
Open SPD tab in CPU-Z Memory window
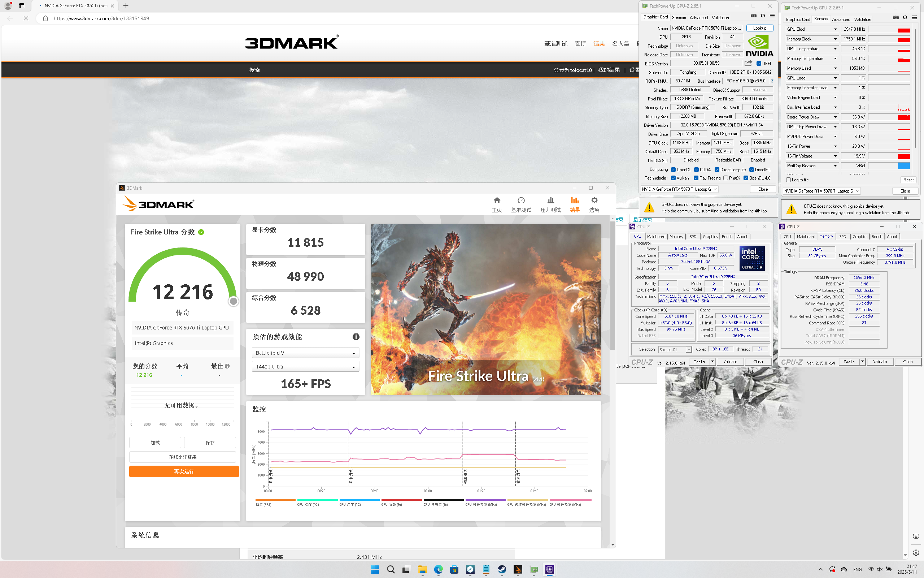(843, 237)
